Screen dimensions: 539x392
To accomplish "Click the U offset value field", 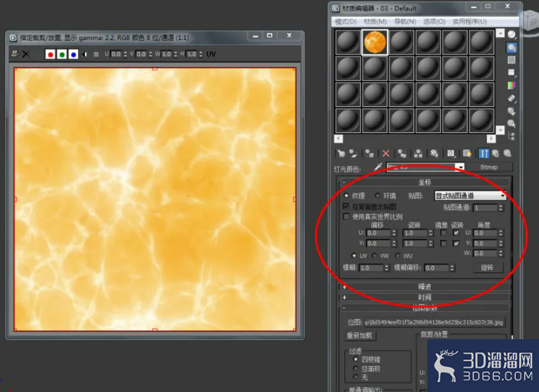I will click(x=378, y=233).
